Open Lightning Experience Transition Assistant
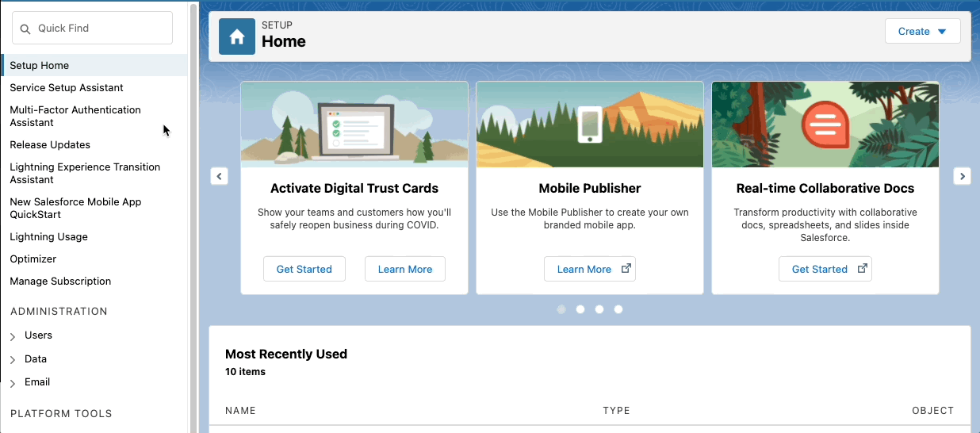The height and width of the screenshot is (433, 980). pyautogui.click(x=85, y=173)
